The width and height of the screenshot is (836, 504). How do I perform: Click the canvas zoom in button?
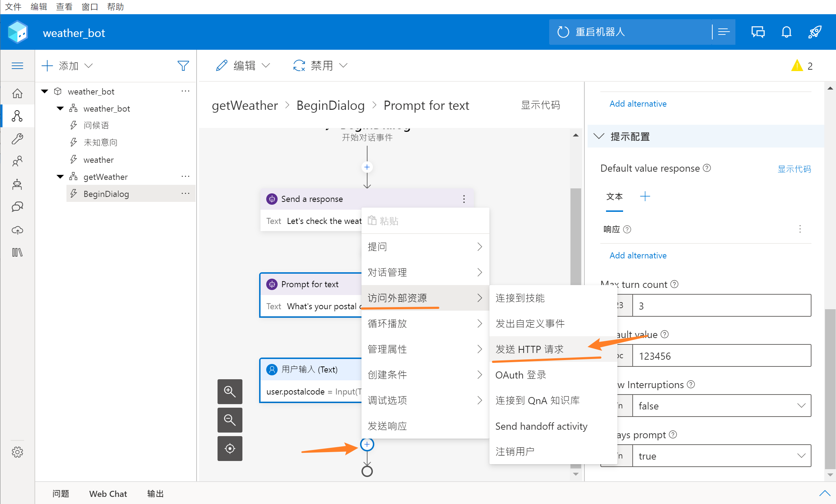pyautogui.click(x=230, y=391)
